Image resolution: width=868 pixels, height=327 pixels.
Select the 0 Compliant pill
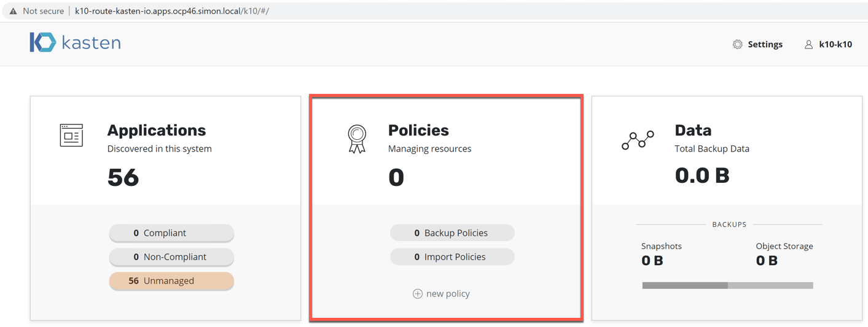(x=171, y=233)
